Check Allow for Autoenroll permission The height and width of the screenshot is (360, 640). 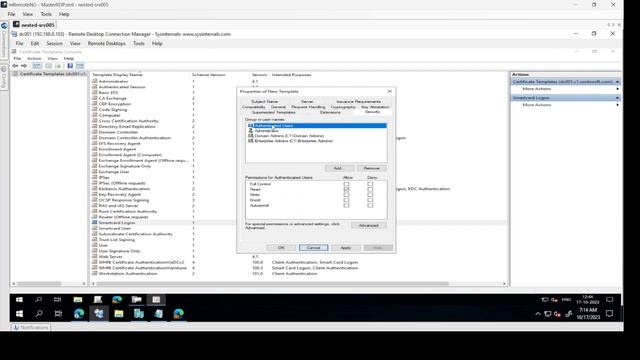pos(346,205)
